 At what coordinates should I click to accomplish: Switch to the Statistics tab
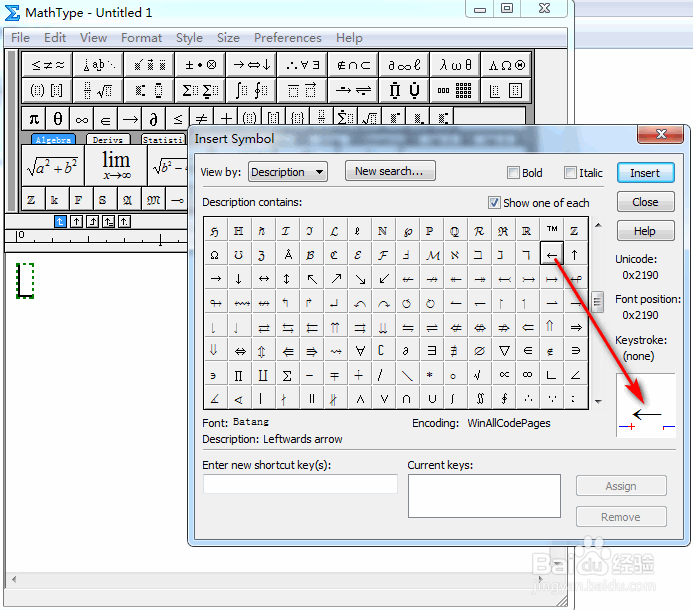[x=163, y=140]
